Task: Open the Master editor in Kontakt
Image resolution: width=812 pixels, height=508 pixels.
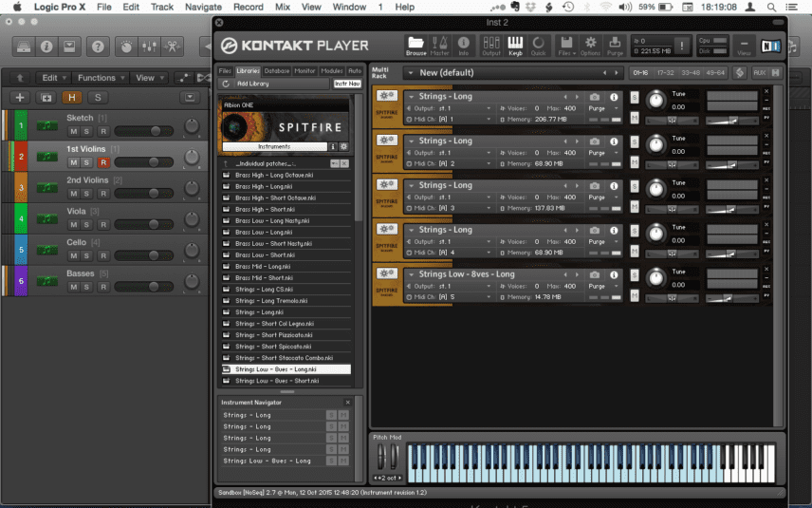Action: [x=439, y=46]
